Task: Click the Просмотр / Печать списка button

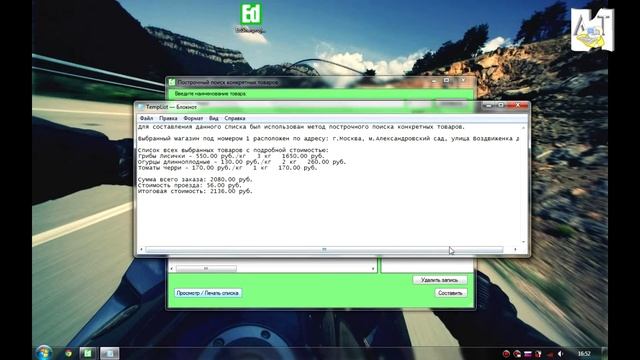Action: 208,293
